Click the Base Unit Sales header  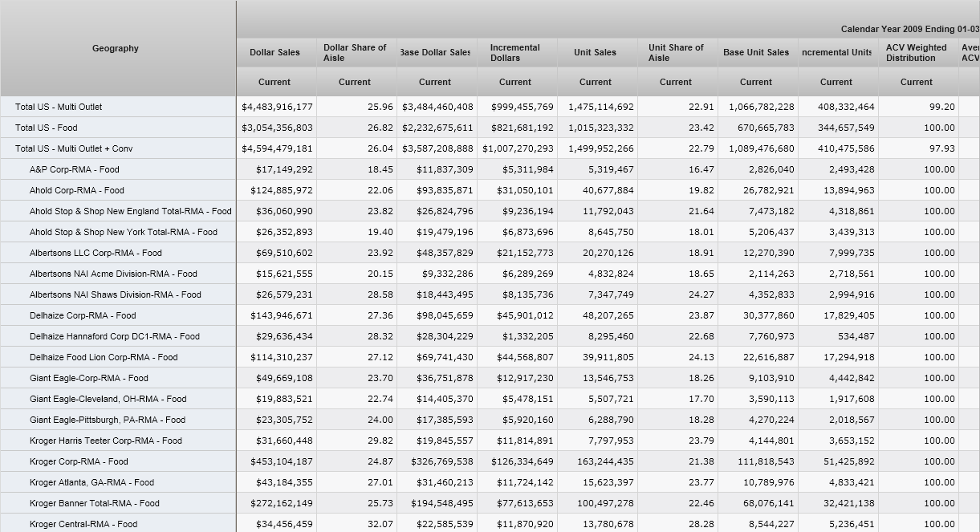click(755, 53)
